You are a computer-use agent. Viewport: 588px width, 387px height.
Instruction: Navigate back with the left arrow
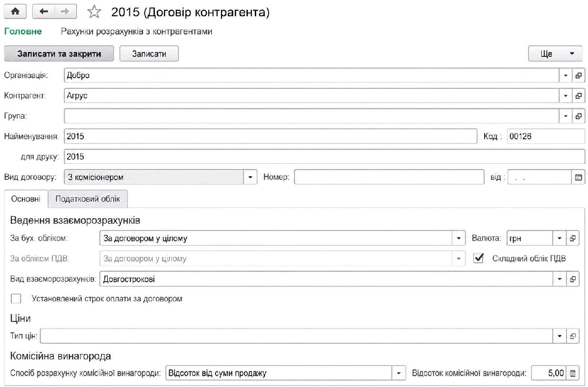pos(44,12)
